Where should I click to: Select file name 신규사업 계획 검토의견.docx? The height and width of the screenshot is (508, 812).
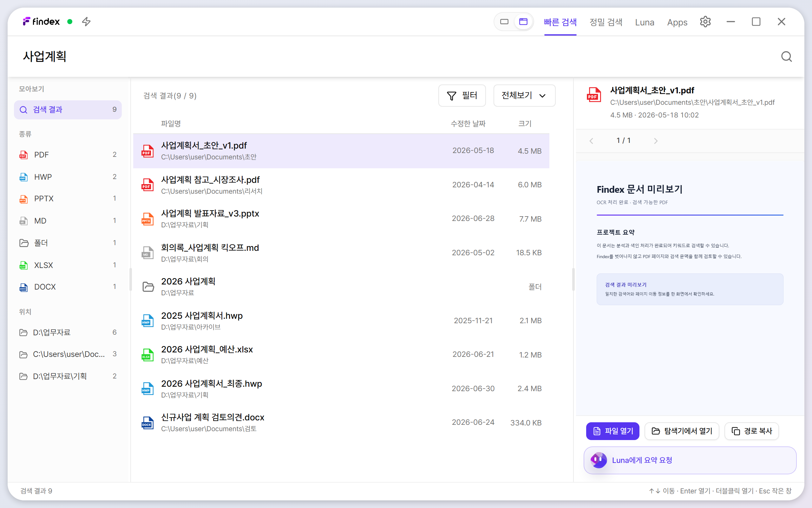[213, 417]
